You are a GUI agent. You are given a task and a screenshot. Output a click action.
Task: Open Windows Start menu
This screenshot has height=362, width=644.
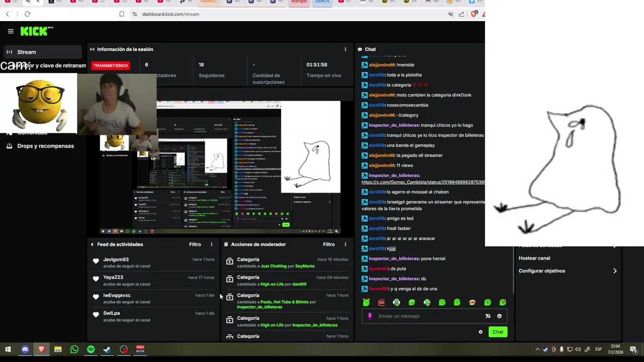[x=8, y=349]
